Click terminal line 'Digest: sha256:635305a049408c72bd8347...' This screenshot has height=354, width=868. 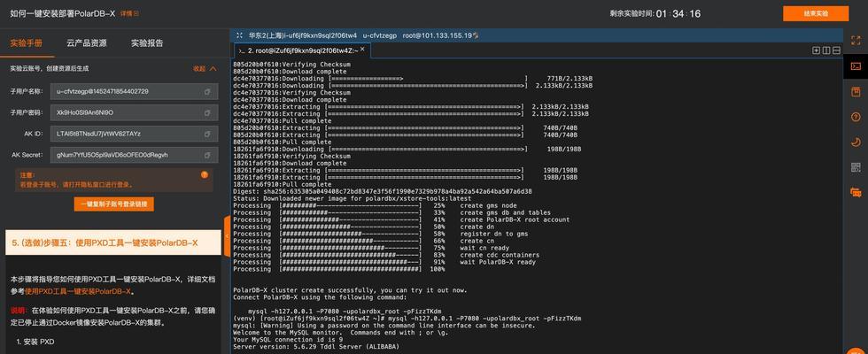[x=383, y=191]
